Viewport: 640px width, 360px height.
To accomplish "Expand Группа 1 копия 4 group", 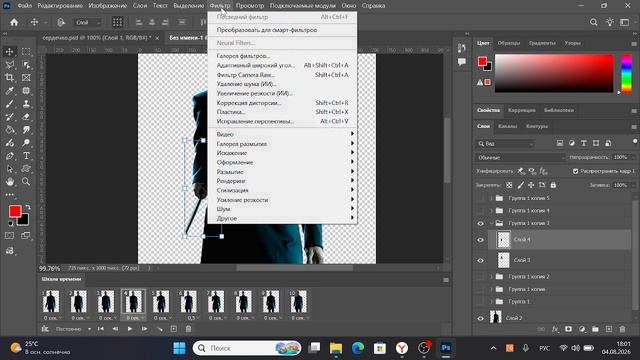I will [491, 211].
